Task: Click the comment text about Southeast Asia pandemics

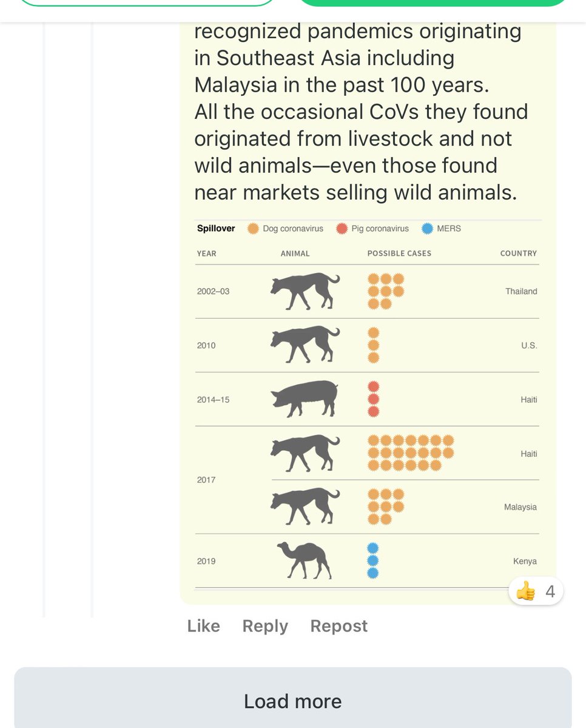Action: click(x=361, y=112)
